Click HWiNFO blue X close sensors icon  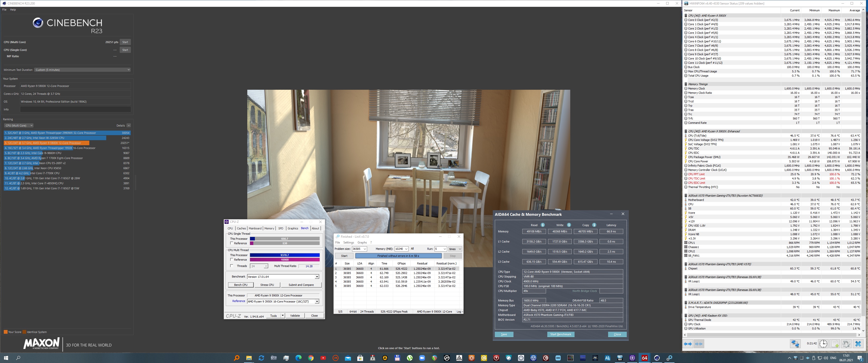(858, 344)
